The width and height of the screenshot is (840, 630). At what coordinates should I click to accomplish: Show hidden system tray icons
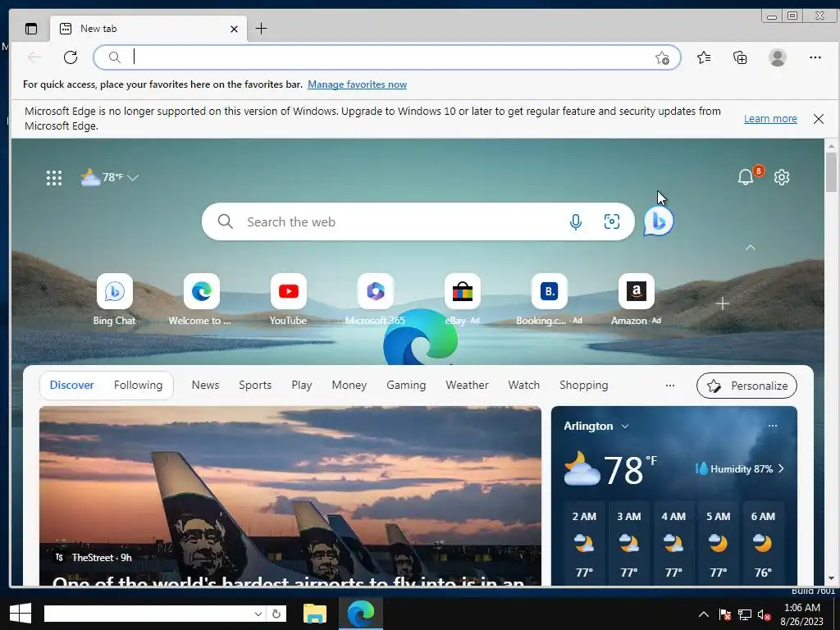tap(704, 614)
